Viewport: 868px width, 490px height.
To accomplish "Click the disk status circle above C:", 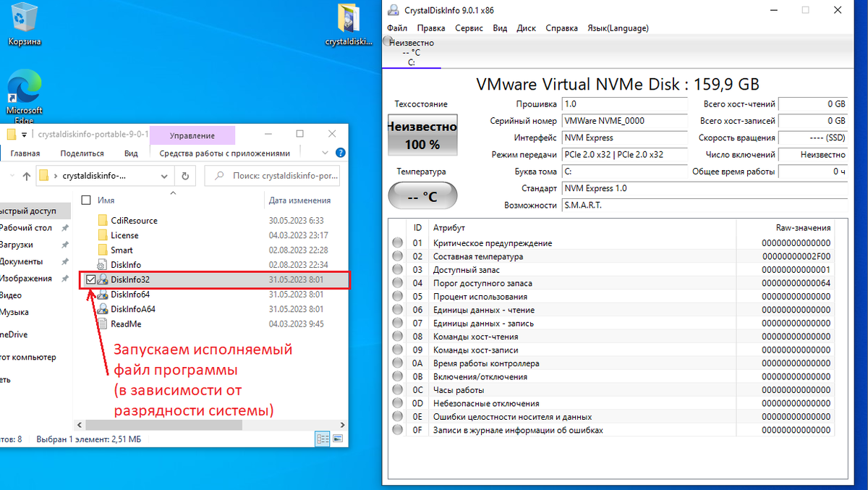I will tap(387, 42).
